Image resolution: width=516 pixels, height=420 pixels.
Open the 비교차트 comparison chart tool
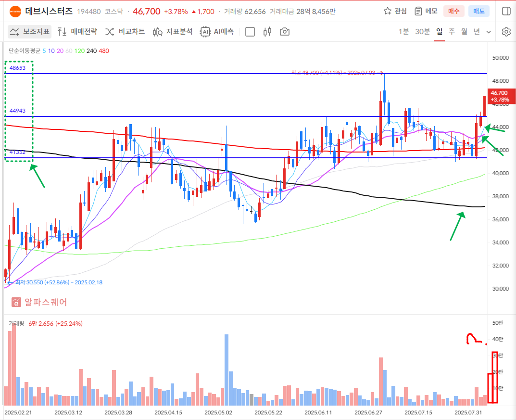click(125, 32)
